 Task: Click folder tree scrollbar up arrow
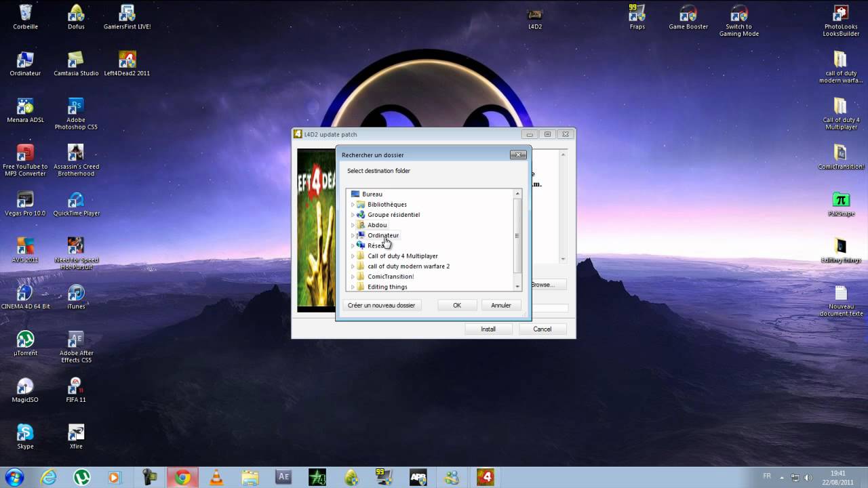[517, 193]
